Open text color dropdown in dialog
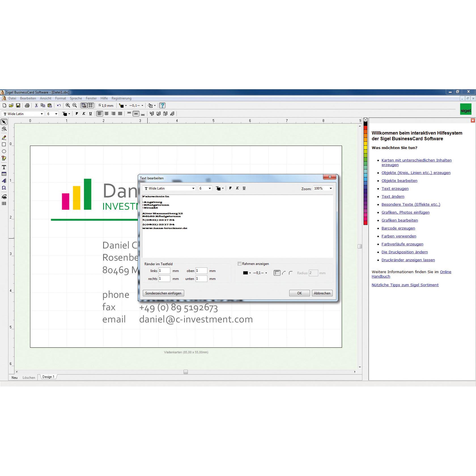Image resolution: width=476 pixels, height=476 pixels. [x=223, y=188]
